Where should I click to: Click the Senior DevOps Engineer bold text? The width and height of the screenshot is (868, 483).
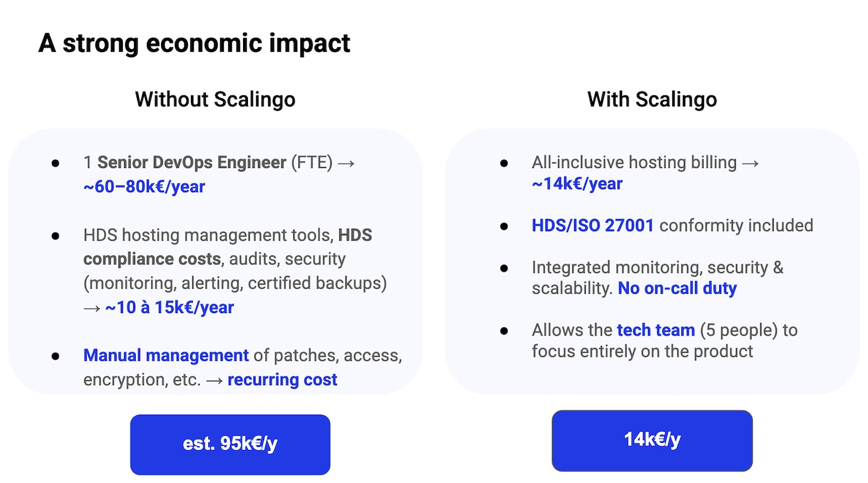[192, 162]
